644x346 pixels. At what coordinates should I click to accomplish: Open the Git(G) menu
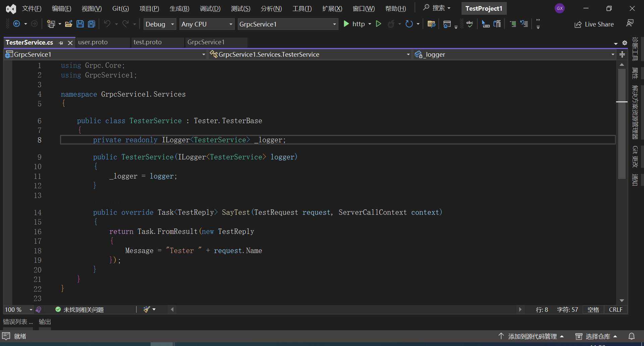120,8
